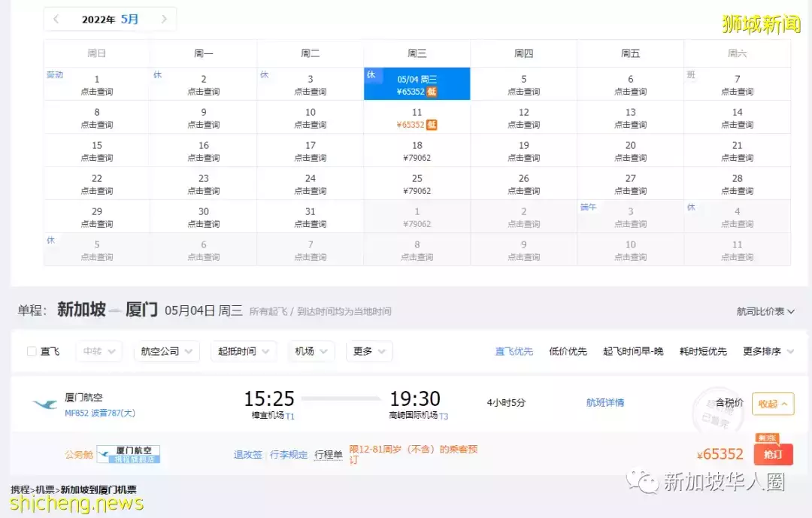The width and height of the screenshot is (812, 518).
Task: Click the orange 低 tag on May 11
Action: click(x=432, y=125)
